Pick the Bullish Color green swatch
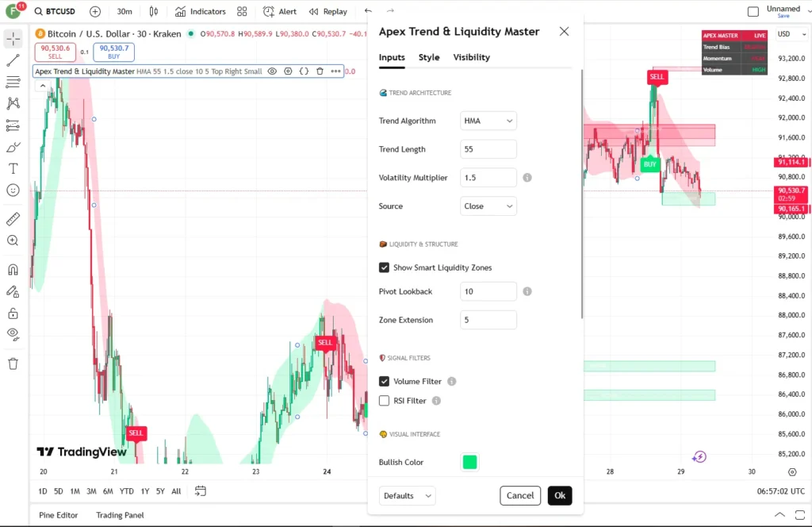This screenshot has height=527, width=812. [469, 462]
